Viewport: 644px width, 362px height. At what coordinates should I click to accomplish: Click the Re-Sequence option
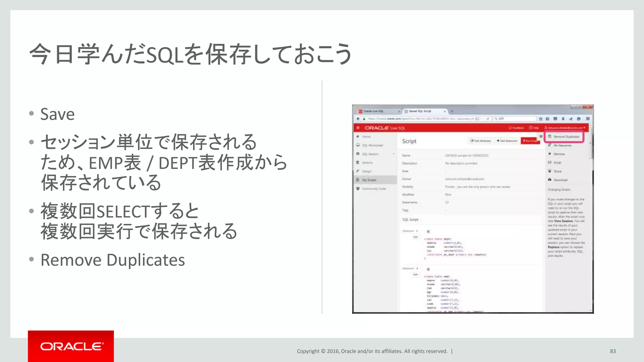click(562, 145)
